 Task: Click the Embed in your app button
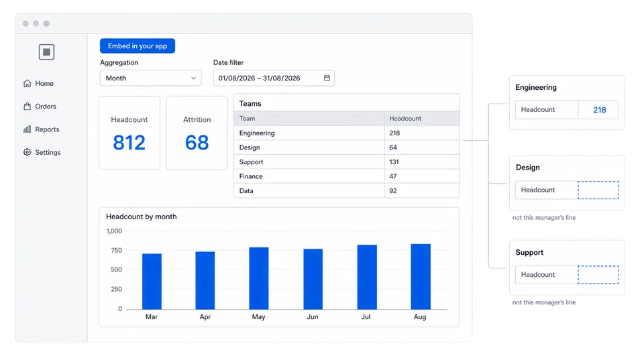[x=137, y=46]
